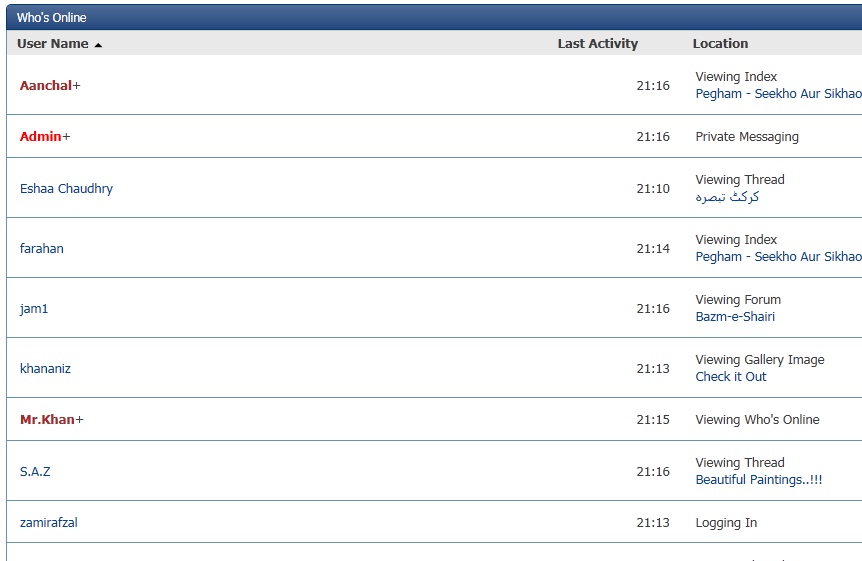Screen dimensions: 862x561
Task: Visit jam1's profile page
Action: click(x=34, y=309)
